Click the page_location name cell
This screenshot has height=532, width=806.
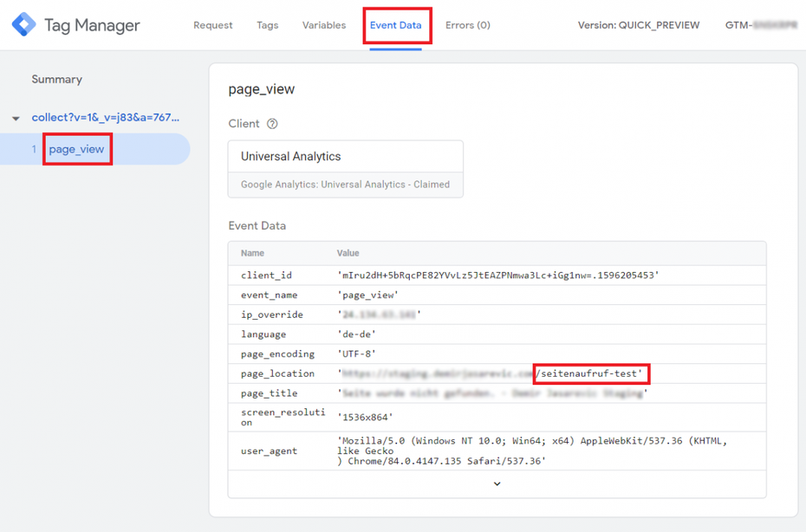[x=277, y=373]
